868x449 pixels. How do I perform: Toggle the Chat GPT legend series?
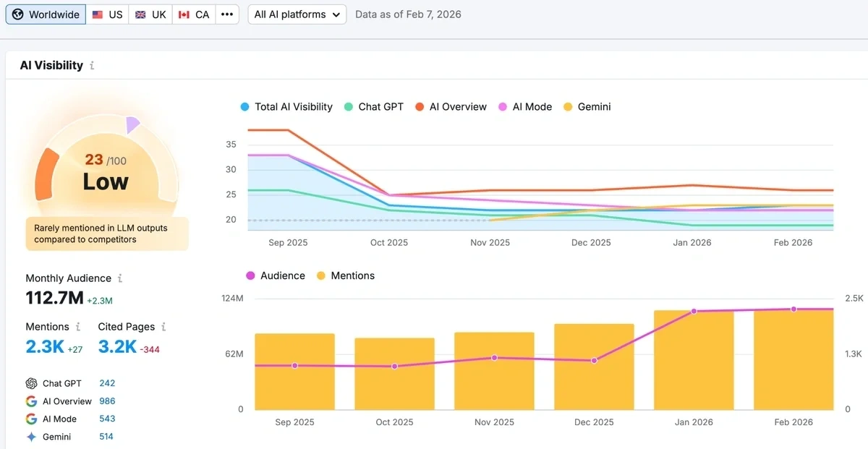(373, 107)
